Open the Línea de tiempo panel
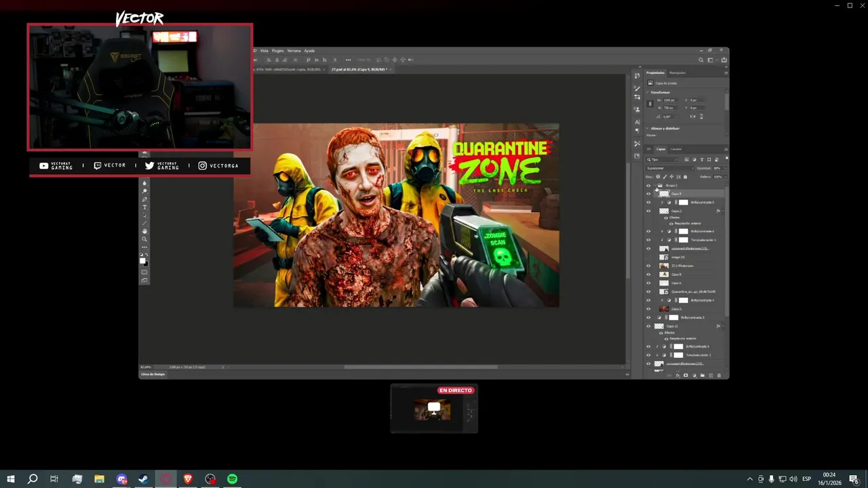Screen dimensions: 868x488 pos(153,374)
